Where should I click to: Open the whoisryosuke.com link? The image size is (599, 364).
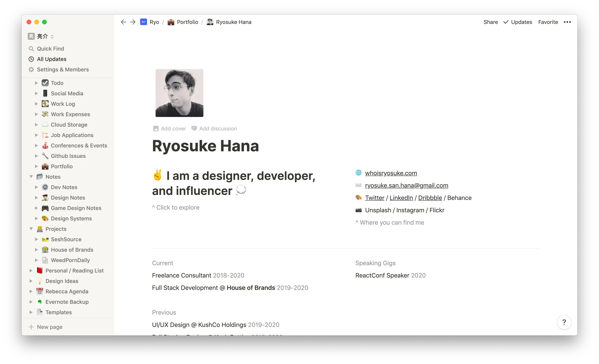coord(391,173)
